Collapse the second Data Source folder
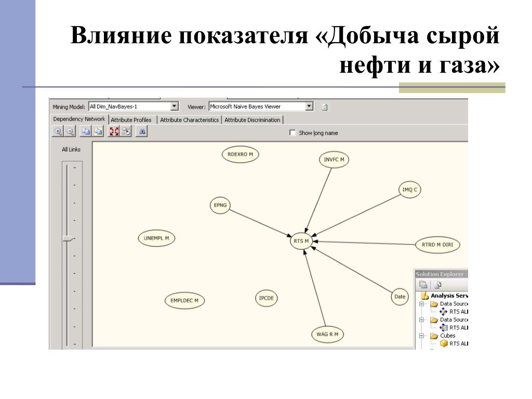 tap(422, 320)
